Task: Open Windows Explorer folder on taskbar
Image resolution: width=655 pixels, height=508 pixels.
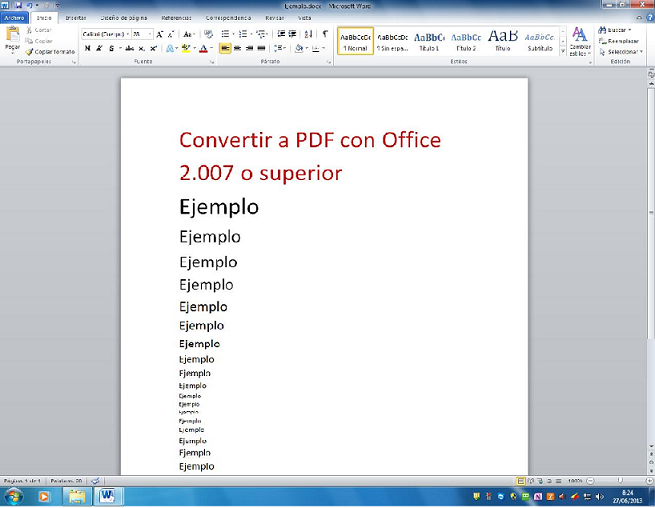Action: point(77,496)
